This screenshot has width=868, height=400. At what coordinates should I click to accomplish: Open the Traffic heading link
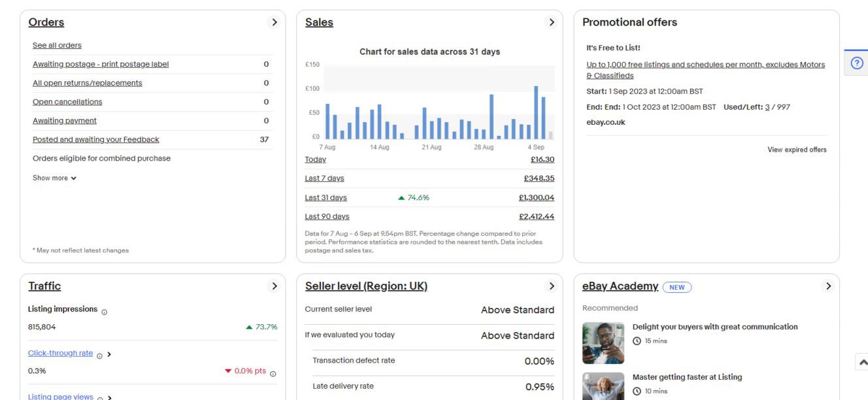pos(44,286)
